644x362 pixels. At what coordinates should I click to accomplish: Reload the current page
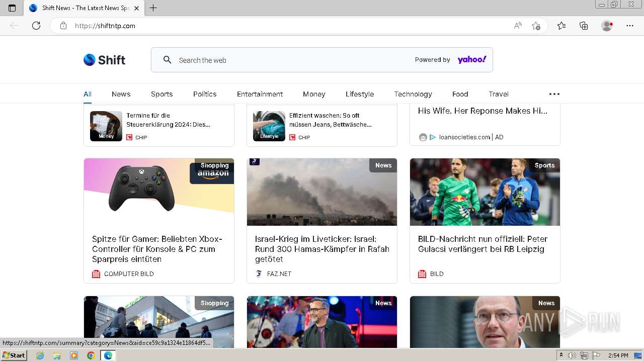pos(36,26)
